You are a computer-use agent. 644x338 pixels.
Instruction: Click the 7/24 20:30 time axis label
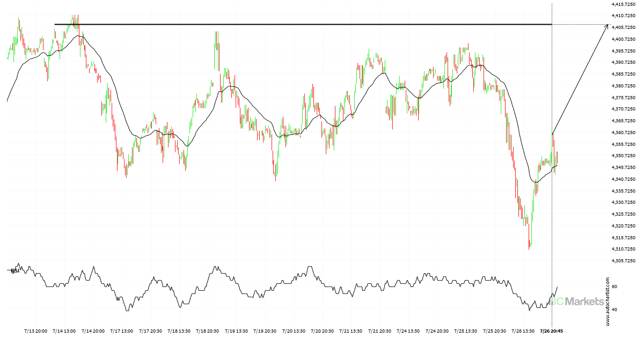(437, 331)
